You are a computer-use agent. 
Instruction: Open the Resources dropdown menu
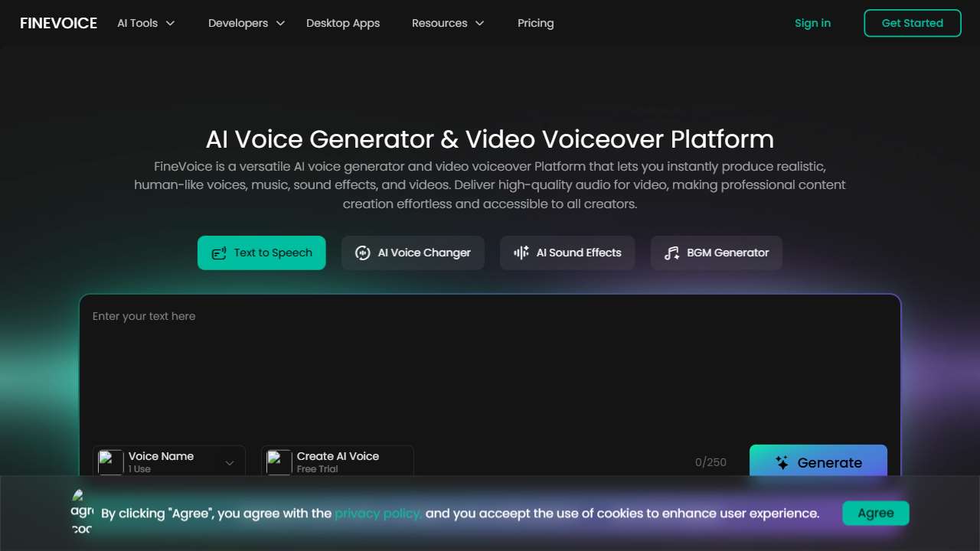point(448,23)
